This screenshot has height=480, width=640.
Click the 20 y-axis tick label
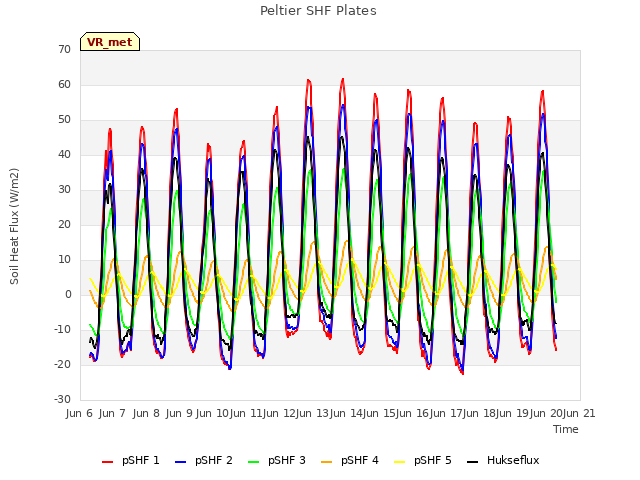(x=64, y=224)
